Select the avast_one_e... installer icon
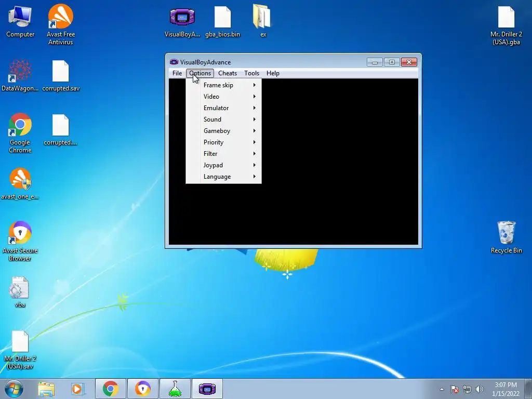This screenshot has height=399, width=532. coord(20,183)
